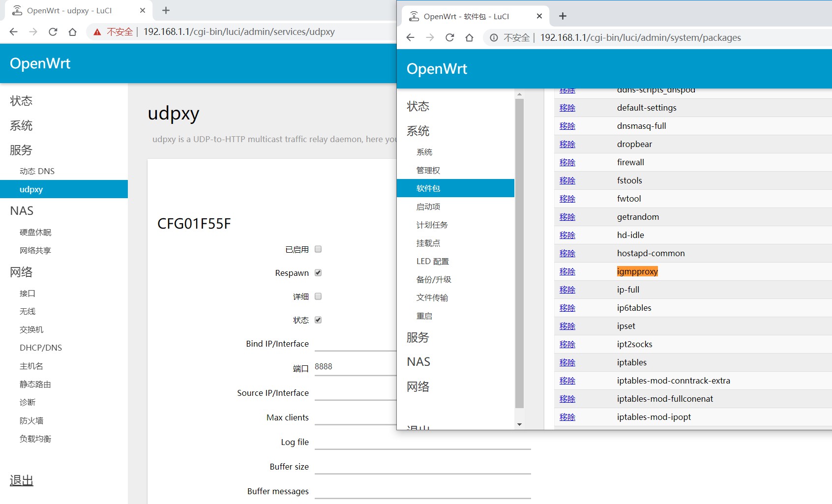Click home icon in packages browser window
The height and width of the screenshot is (504, 832).
pyautogui.click(x=469, y=38)
